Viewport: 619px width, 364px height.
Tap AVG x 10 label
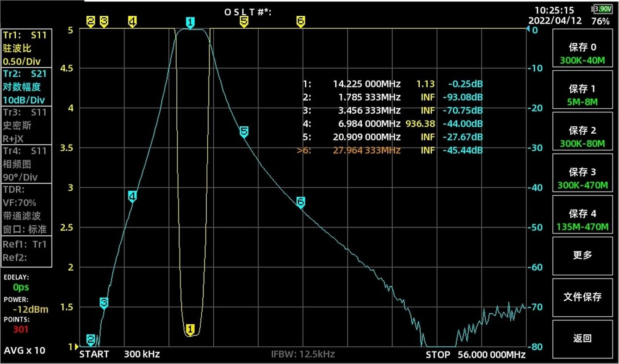click(x=24, y=350)
